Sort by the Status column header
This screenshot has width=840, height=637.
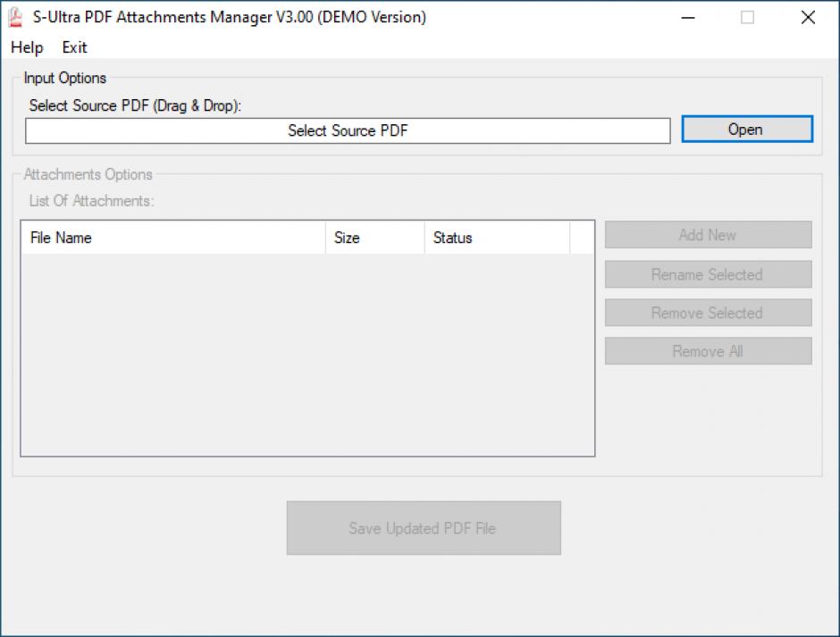[497, 238]
